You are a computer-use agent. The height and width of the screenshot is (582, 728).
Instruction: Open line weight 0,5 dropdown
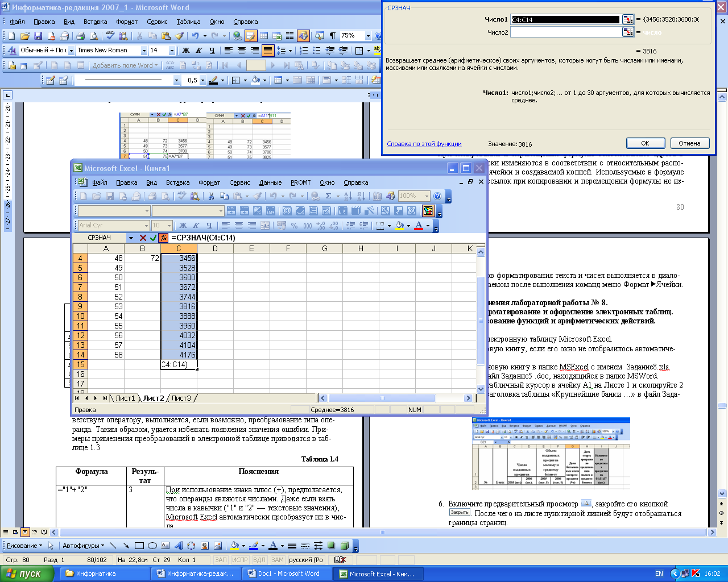203,80
